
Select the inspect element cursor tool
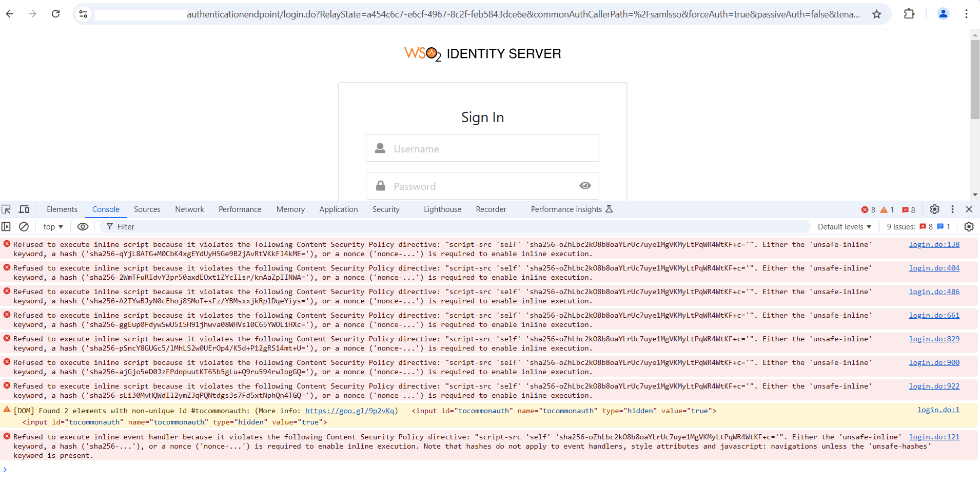click(x=6, y=209)
